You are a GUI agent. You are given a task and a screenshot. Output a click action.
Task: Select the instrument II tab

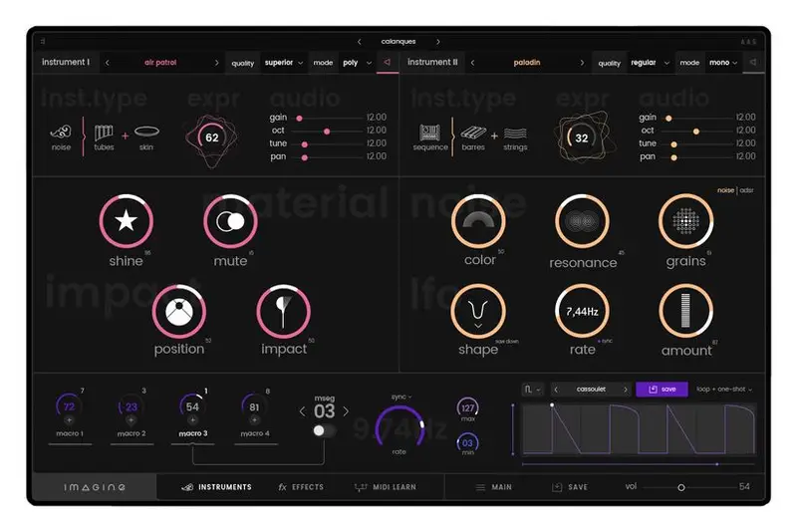point(432,62)
